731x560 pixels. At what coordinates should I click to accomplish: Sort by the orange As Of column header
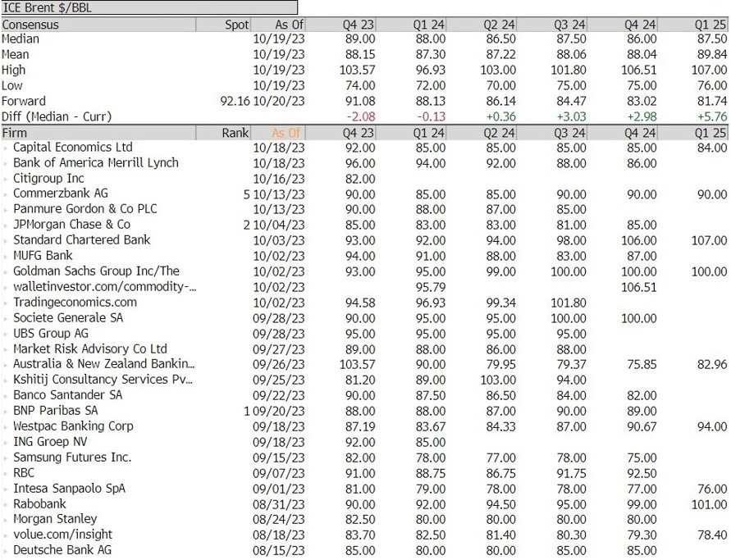coord(286,133)
